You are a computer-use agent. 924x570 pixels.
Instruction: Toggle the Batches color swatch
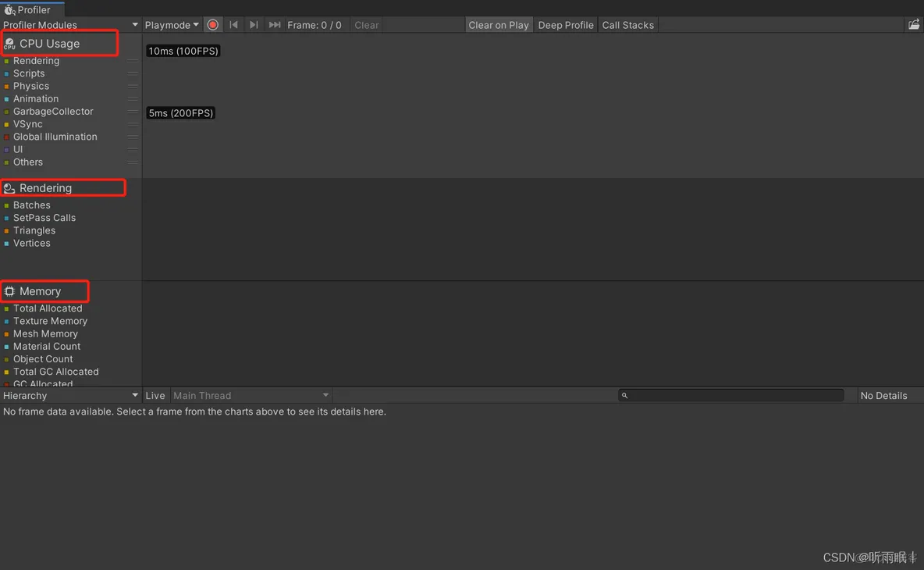(6, 205)
